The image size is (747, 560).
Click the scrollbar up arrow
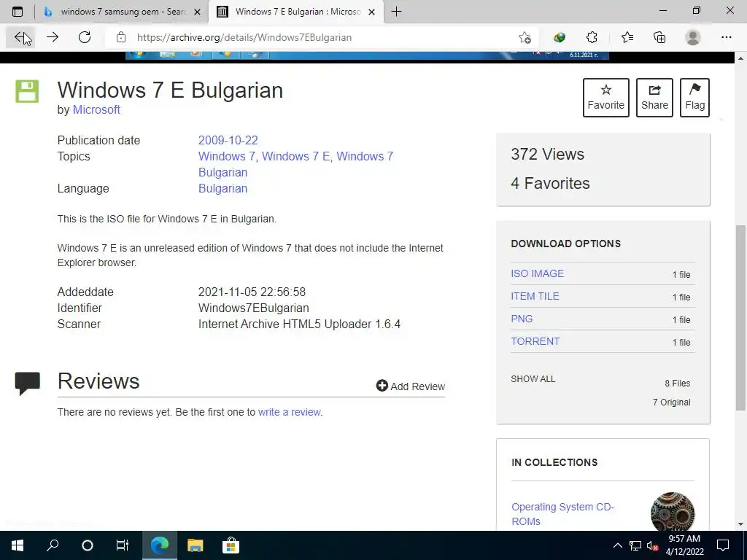[741, 58]
